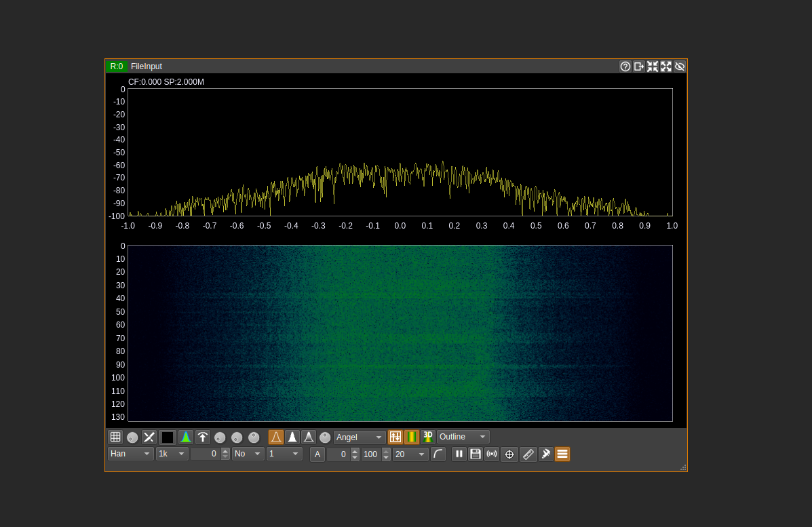This screenshot has height=527, width=812.
Task: Open the 1k FFT size dropdown
Action: click(x=172, y=454)
